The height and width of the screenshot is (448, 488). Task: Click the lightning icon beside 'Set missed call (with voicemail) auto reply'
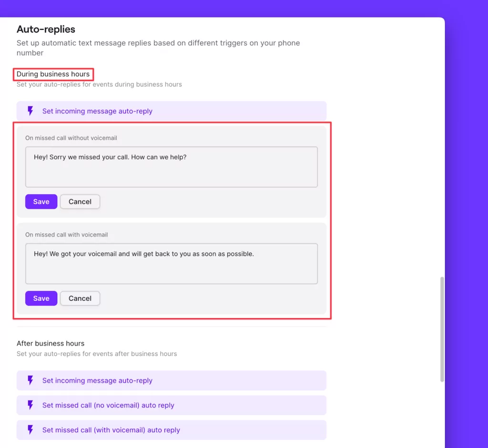tap(30, 430)
